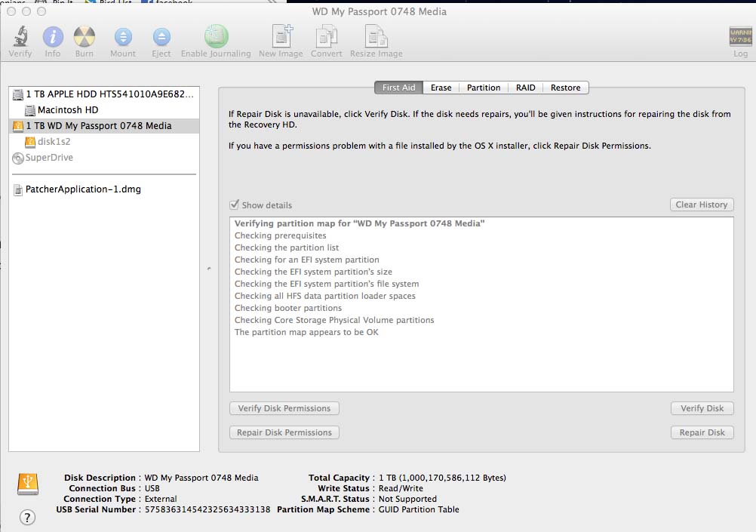Click the Convert toolbar icon
Screen dimensions: 756x532
coord(327,37)
